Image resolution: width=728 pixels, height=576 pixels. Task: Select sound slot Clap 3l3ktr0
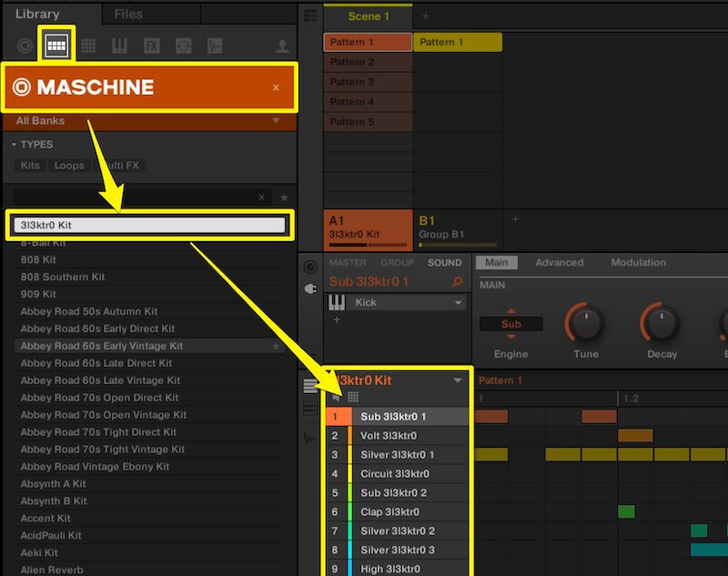tap(397, 511)
